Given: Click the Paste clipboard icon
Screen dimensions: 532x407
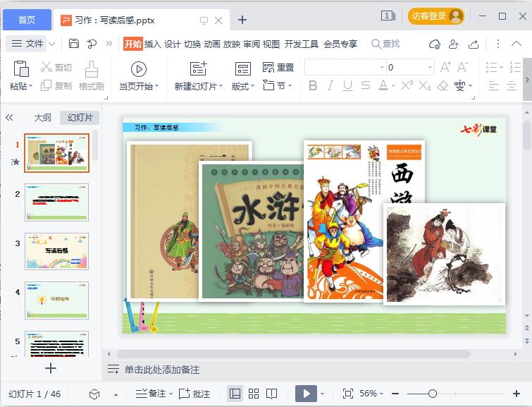Looking at the screenshot, I should coord(21,68).
